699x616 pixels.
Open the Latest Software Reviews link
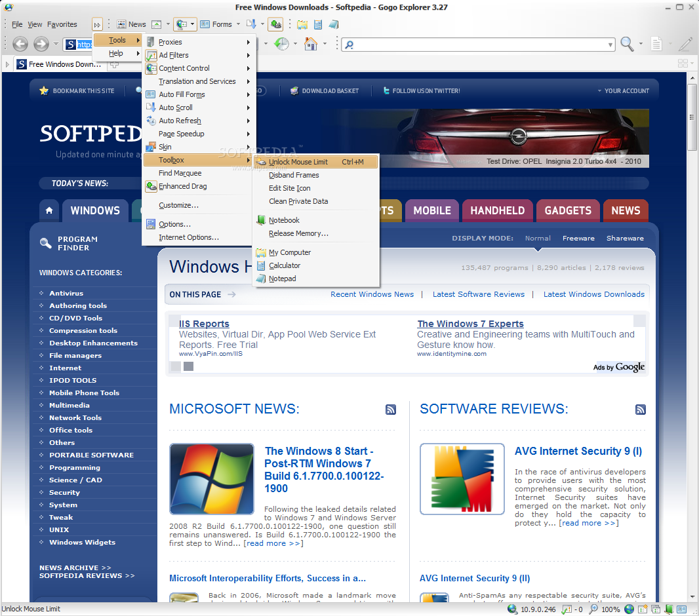click(478, 294)
